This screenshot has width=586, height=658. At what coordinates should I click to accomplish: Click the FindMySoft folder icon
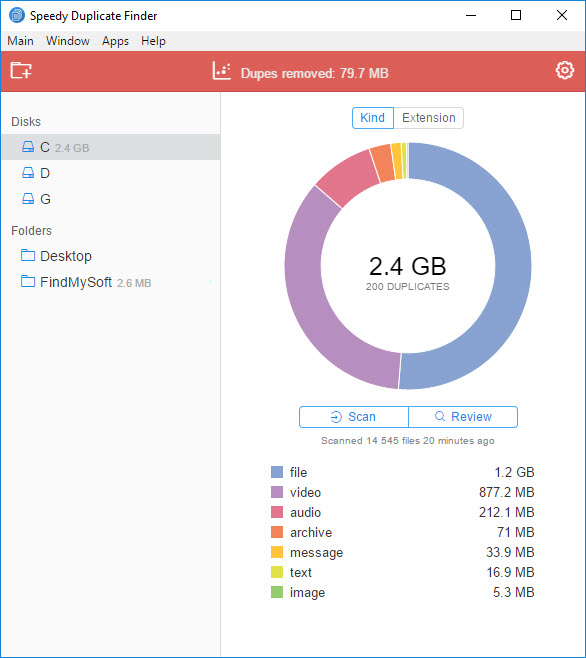coord(28,281)
